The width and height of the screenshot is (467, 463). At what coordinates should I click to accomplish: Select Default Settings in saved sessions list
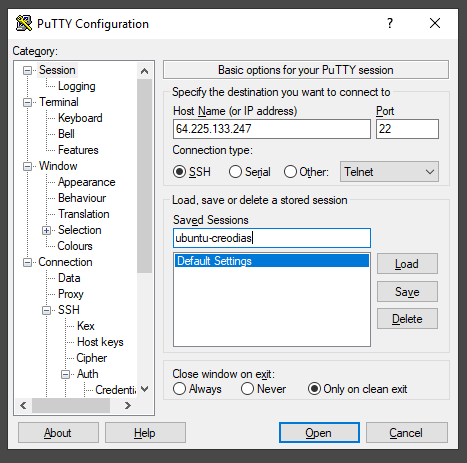272,261
